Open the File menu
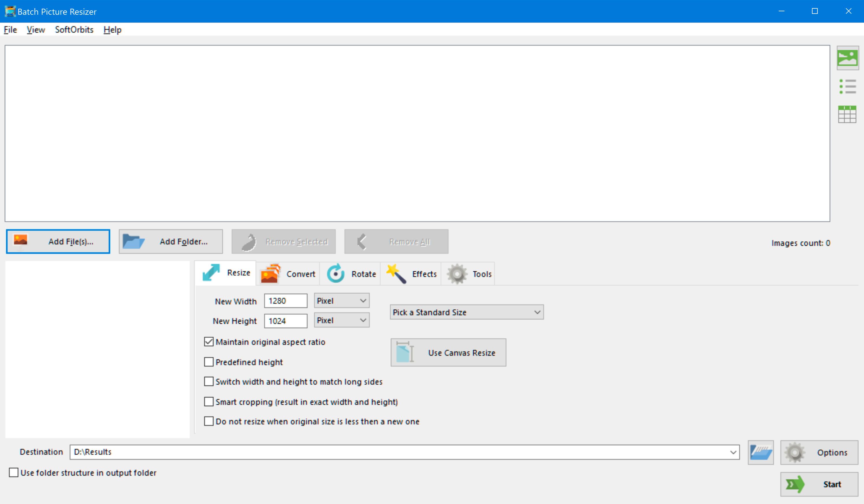 click(x=11, y=29)
